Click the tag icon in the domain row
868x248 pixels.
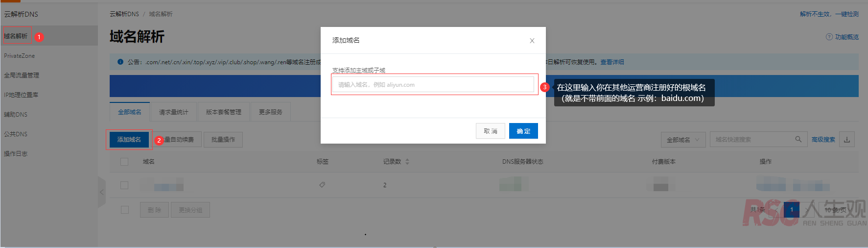(x=322, y=185)
